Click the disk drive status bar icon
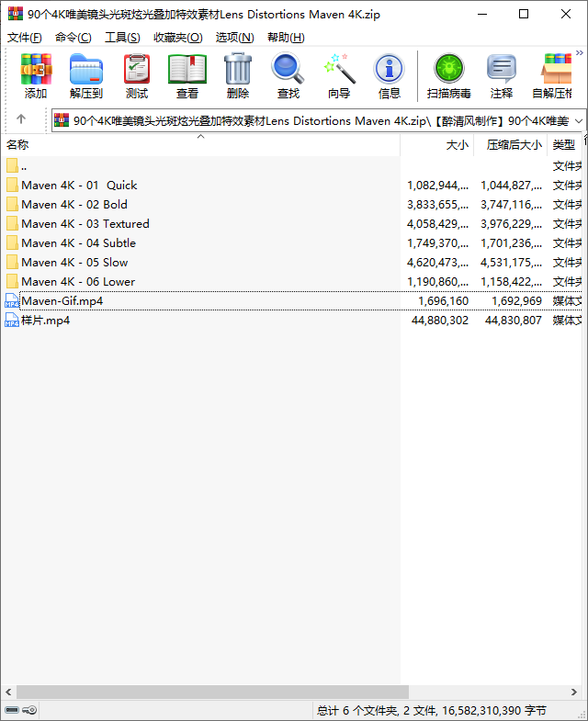Viewport: 588px width, 721px height. tap(12, 710)
